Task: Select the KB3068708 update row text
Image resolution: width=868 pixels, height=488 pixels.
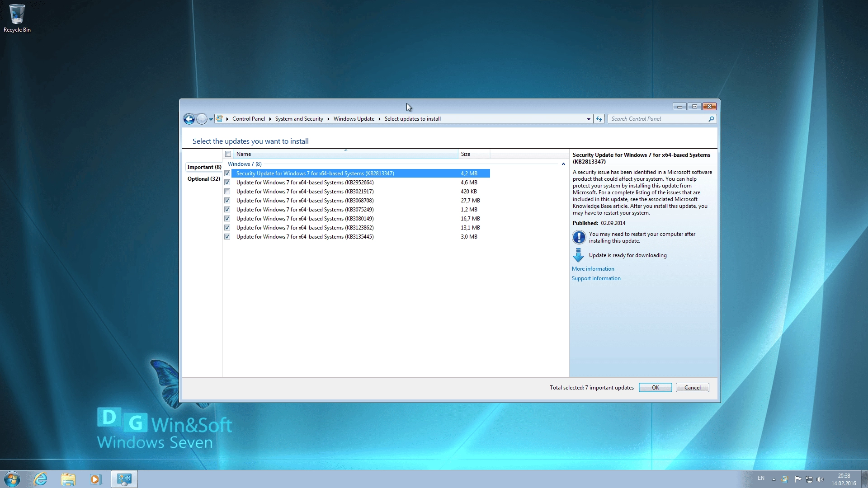Action: coord(305,201)
